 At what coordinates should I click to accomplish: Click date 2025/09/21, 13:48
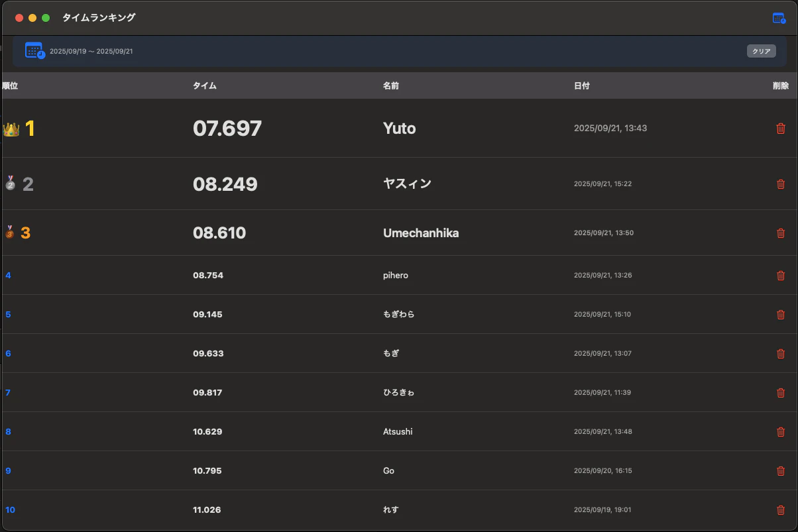coord(603,432)
